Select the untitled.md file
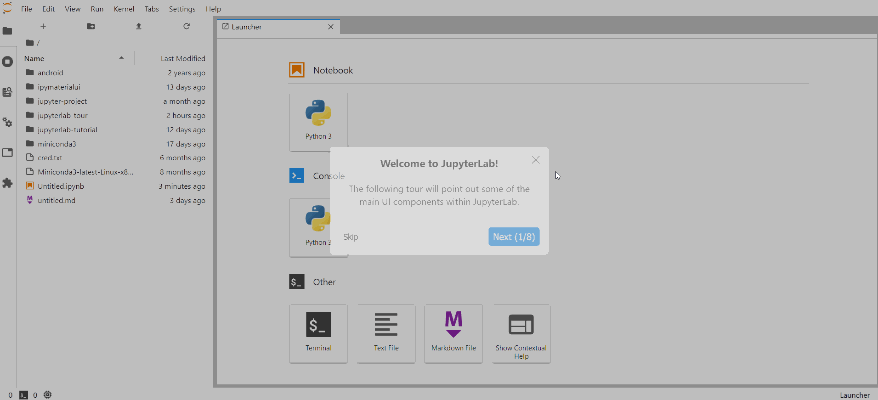 tap(114, 201)
